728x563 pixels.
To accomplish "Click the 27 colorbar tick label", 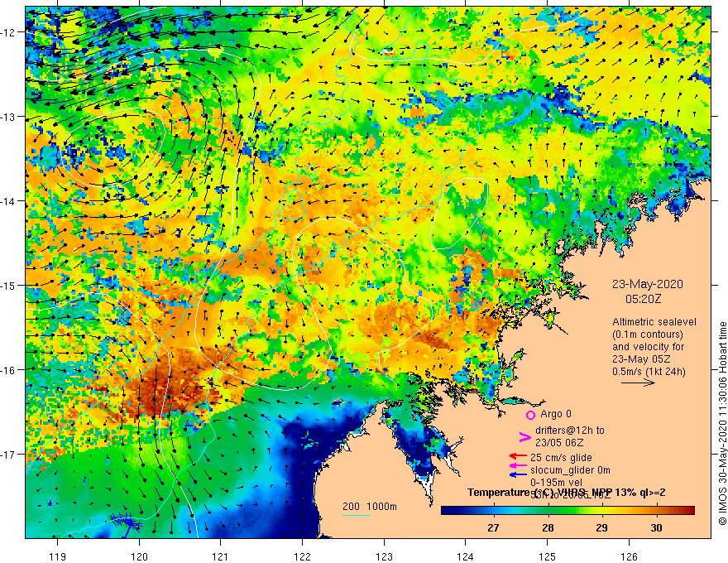I will tap(494, 527).
